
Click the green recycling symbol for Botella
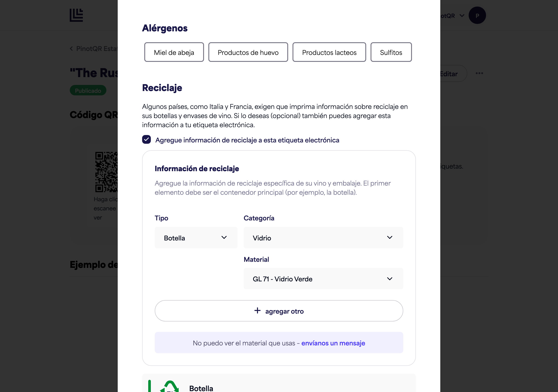[170, 386]
